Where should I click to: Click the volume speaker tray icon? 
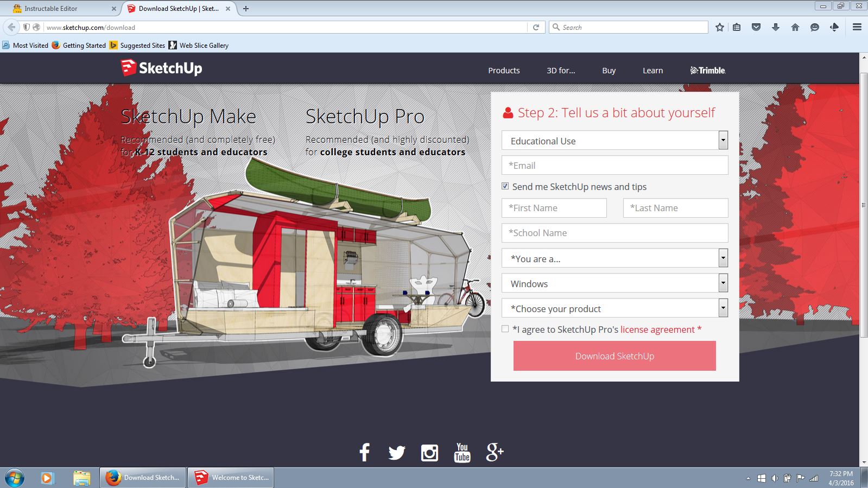(774, 478)
